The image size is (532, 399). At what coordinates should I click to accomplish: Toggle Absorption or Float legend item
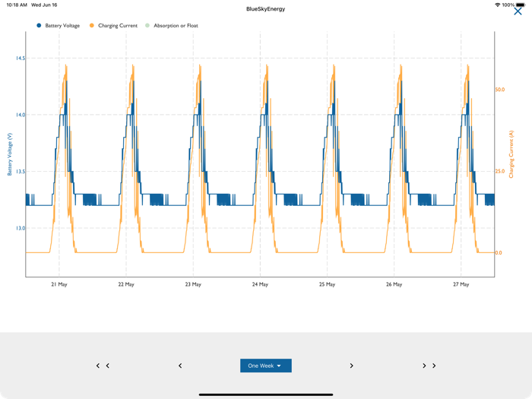pos(175,26)
